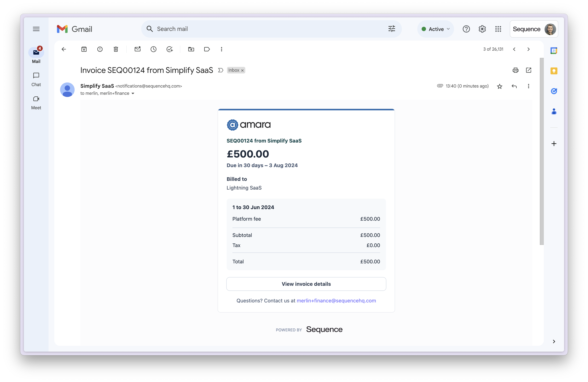Snooze this email with clock icon

153,49
